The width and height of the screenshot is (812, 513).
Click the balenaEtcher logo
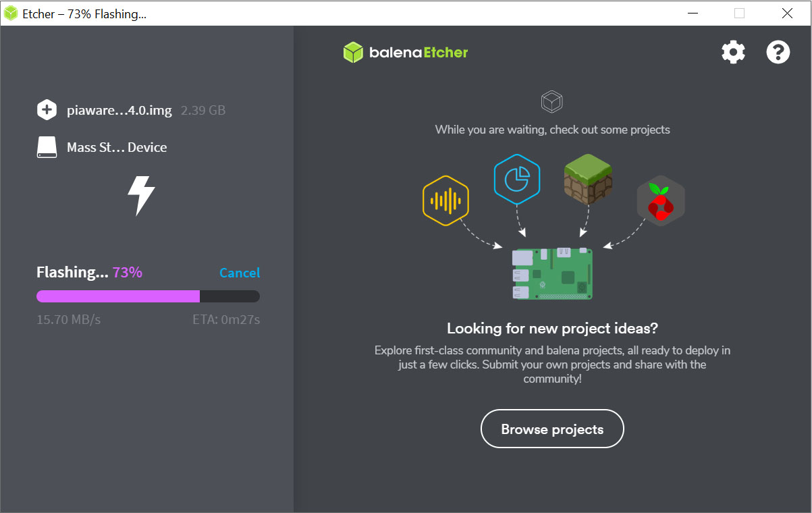[x=405, y=53]
